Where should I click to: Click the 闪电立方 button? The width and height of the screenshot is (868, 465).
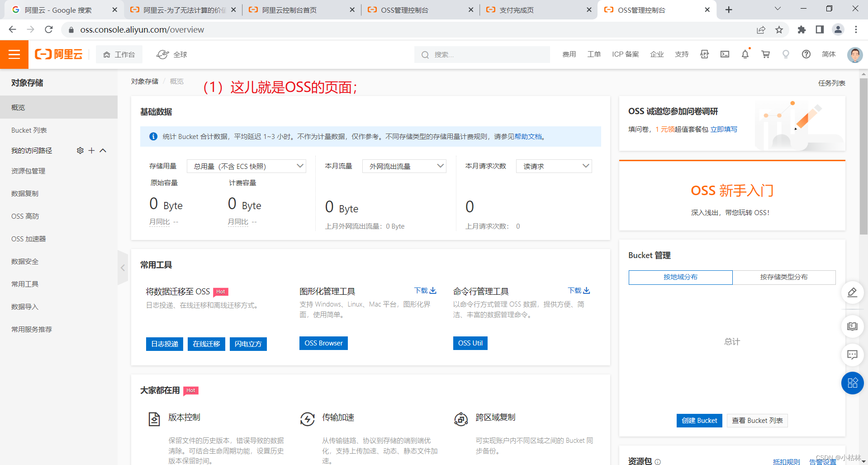tap(248, 344)
